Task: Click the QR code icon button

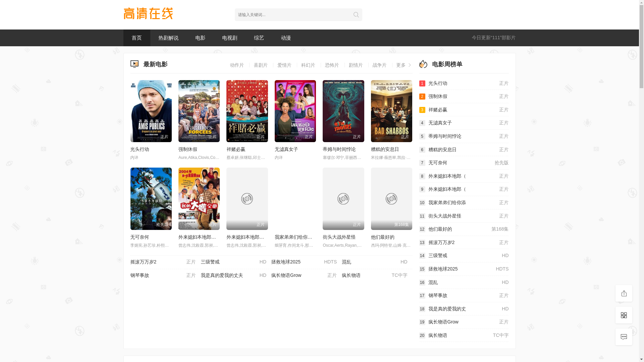Action: coord(624,315)
